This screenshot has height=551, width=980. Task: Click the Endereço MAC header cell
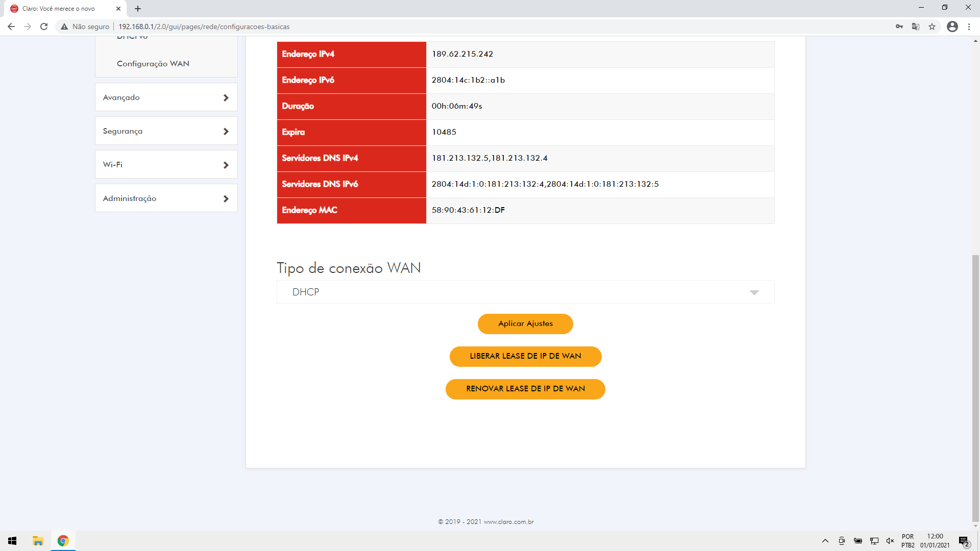coord(352,210)
